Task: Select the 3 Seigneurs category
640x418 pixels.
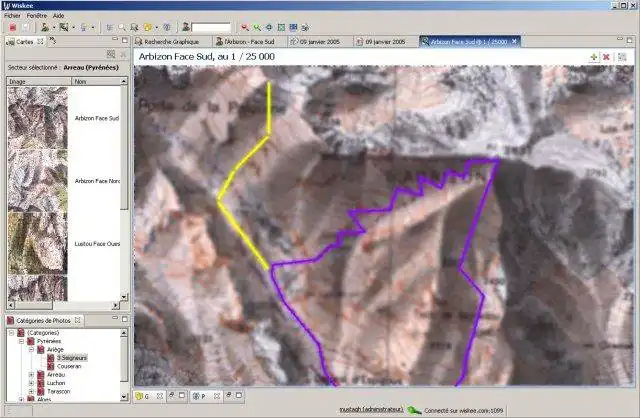Action: (72, 358)
